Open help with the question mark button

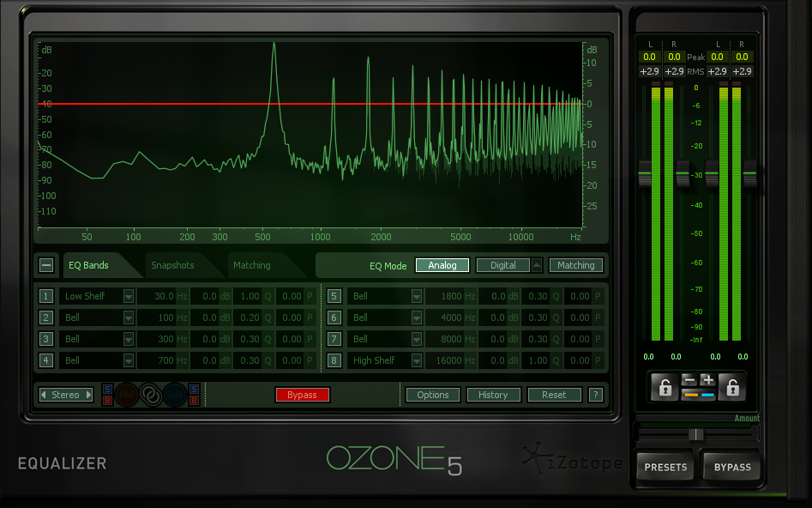596,395
